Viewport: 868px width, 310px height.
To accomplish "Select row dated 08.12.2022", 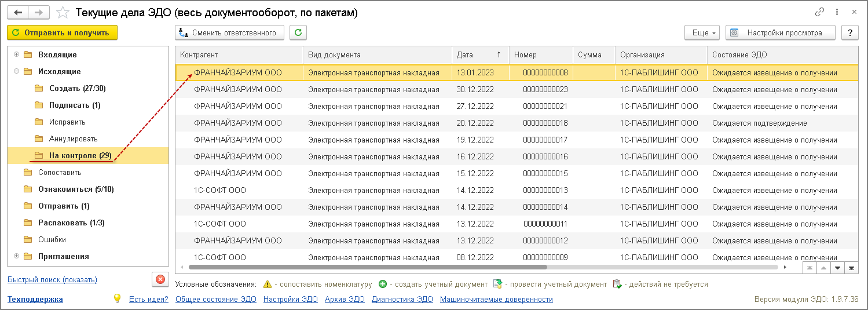I will coord(517,257).
